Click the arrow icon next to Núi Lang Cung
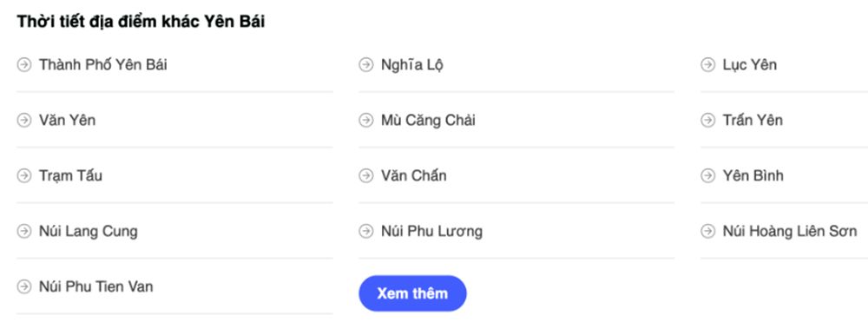Viewport: 868px width, 329px height. click(x=23, y=231)
